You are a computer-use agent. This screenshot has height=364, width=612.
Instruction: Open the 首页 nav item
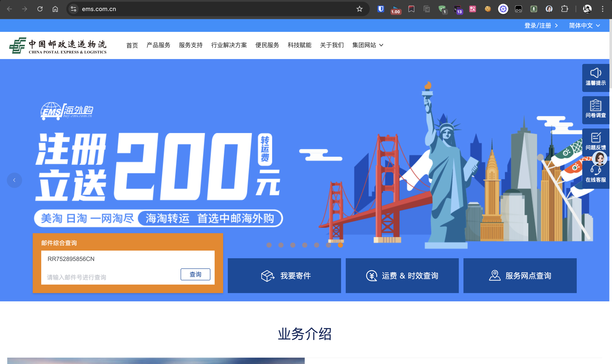(x=132, y=45)
